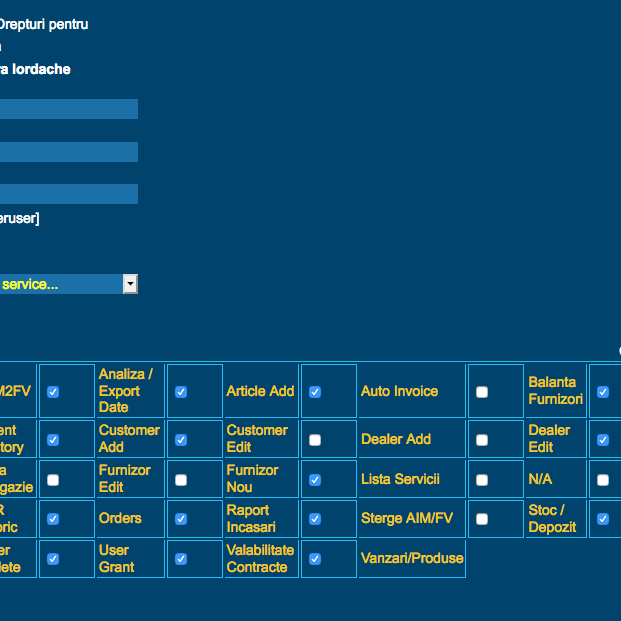The image size is (621, 621).
Task: Toggle the Valabilitate Contracte checkbox
Action: [x=315, y=559]
